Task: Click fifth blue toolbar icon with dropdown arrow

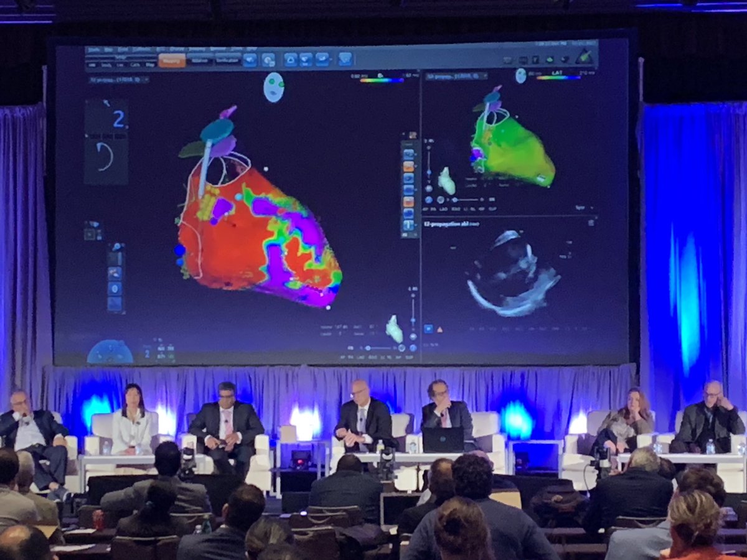Action: pos(322,60)
